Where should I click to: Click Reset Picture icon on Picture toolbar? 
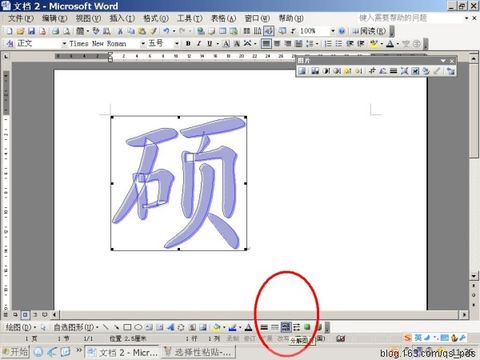tap(451, 71)
